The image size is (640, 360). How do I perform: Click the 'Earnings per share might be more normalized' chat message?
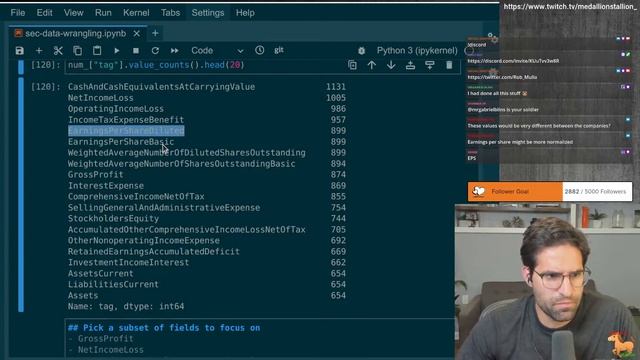click(x=520, y=142)
